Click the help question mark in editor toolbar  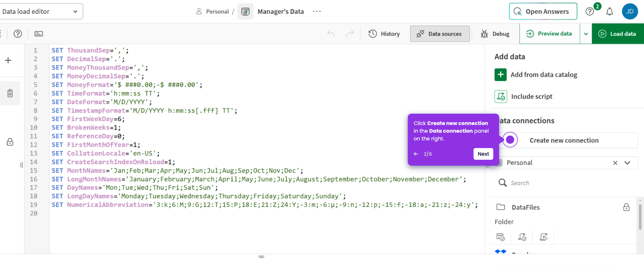(18, 34)
